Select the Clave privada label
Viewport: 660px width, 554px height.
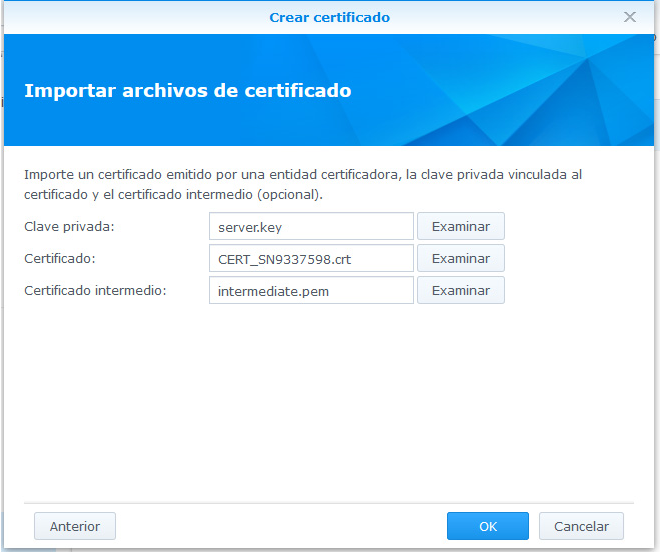(x=69, y=226)
